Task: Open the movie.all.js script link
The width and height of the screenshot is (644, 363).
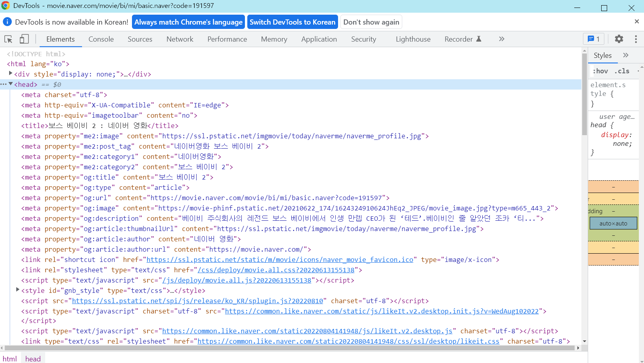Action: click(x=237, y=280)
